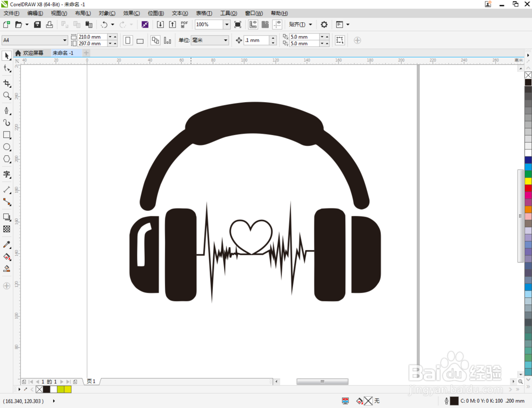The width and height of the screenshot is (532, 408).
Task: Select the Drop Shadow tool
Action: 6,217
